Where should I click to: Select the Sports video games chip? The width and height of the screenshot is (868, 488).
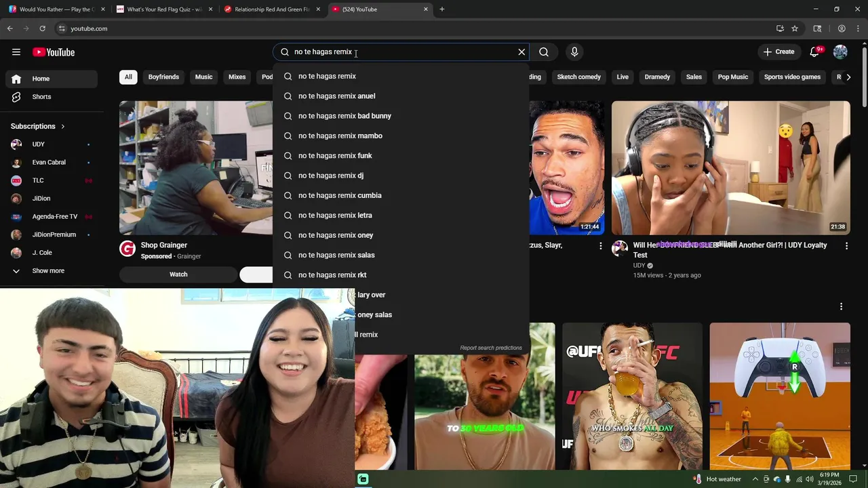tap(792, 77)
